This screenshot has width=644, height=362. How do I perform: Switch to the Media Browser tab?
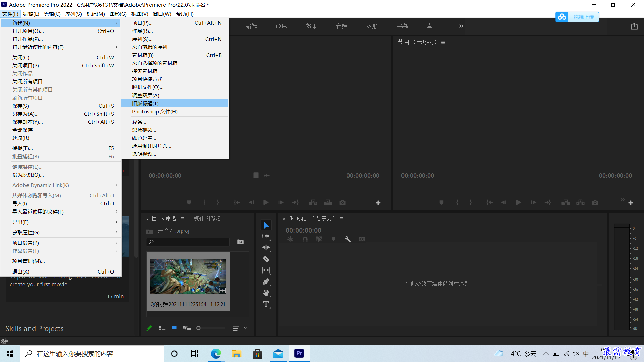click(207, 219)
